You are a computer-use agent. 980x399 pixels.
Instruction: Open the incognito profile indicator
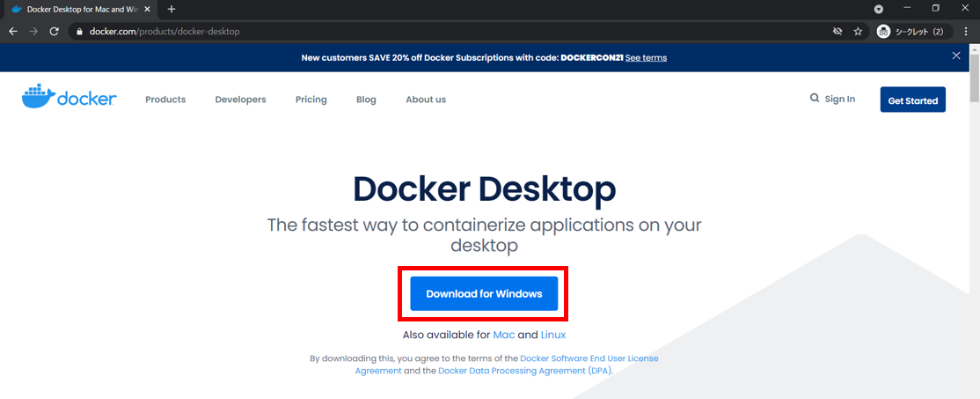pos(914,32)
